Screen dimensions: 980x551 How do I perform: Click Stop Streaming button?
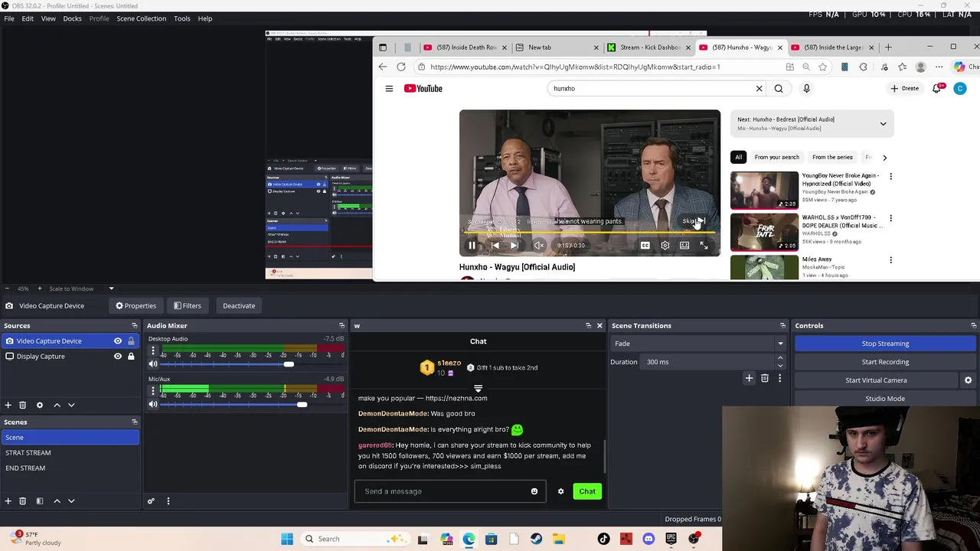(x=885, y=344)
